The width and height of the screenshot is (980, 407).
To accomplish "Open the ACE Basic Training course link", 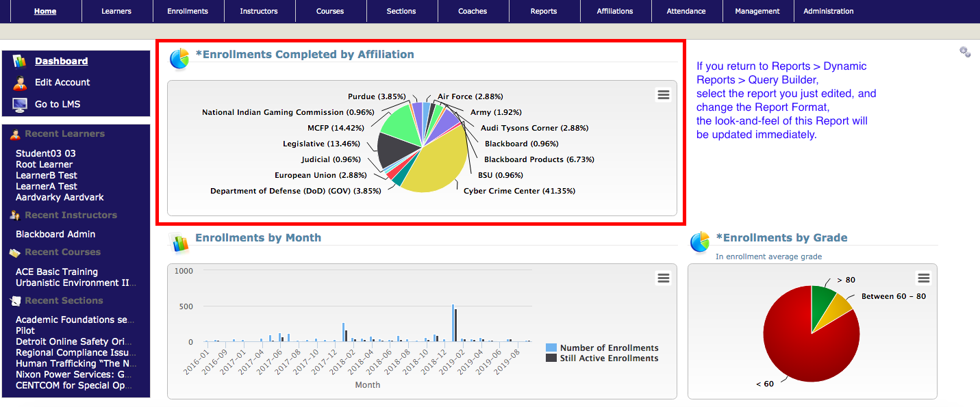I will pos(57,272).
